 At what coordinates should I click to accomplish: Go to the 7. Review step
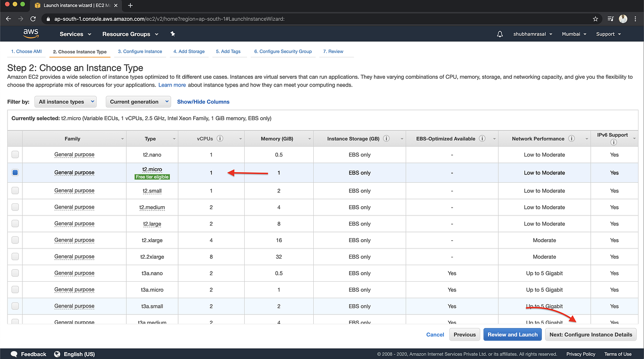click(x=333, y=52)
